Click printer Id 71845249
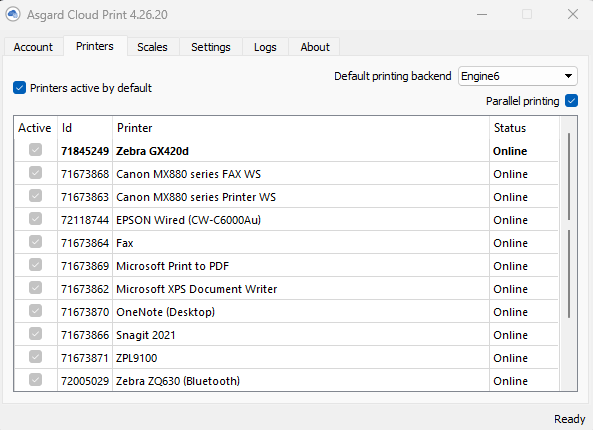Viewport: 593px width, 430px height. tap(85, 151)
